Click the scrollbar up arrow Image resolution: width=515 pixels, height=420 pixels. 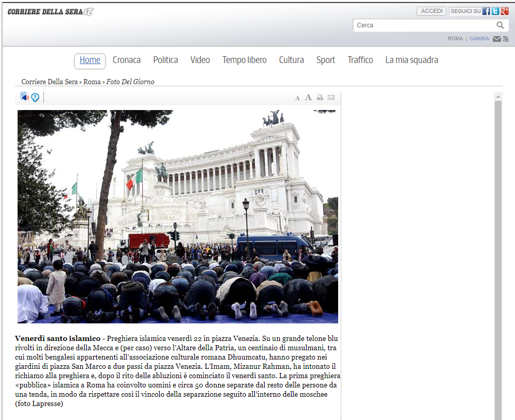498,97
